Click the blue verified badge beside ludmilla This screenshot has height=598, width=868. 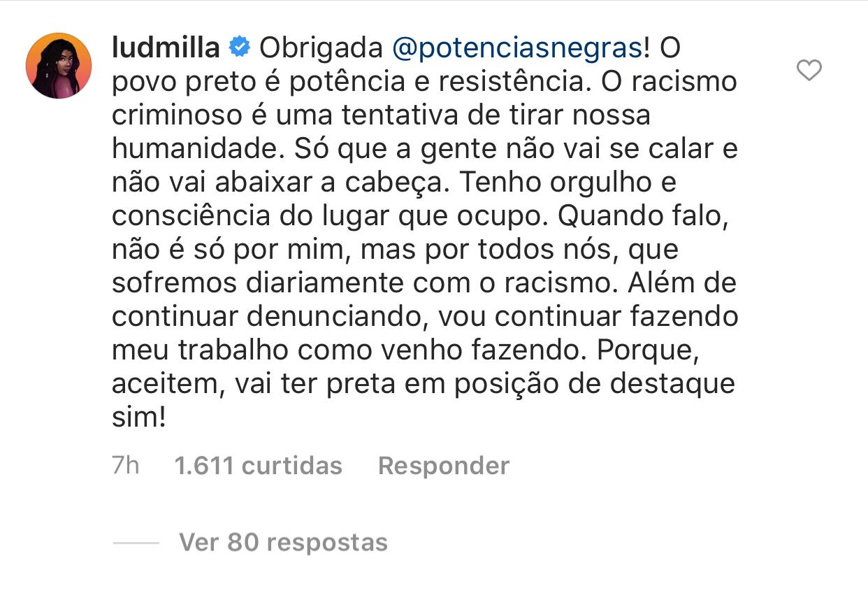click(240, 48)
